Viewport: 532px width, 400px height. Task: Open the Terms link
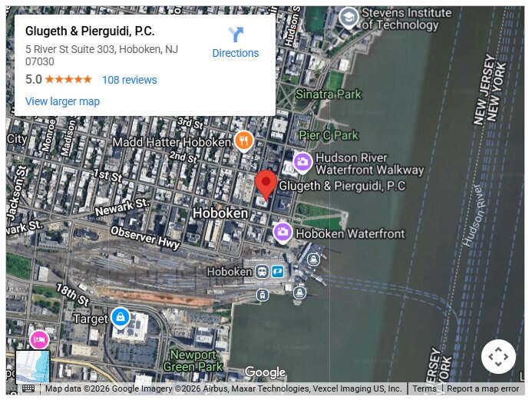(424, 388)
